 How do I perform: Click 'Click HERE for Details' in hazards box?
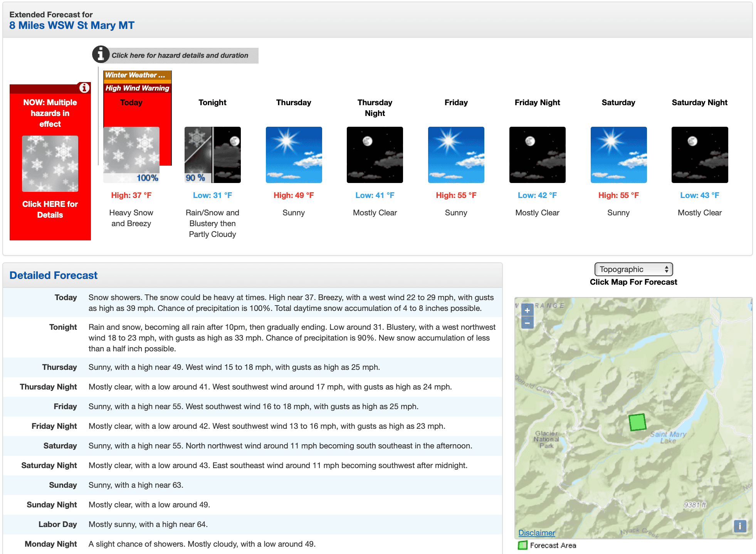pyautogui.click(x=50, y=210)
